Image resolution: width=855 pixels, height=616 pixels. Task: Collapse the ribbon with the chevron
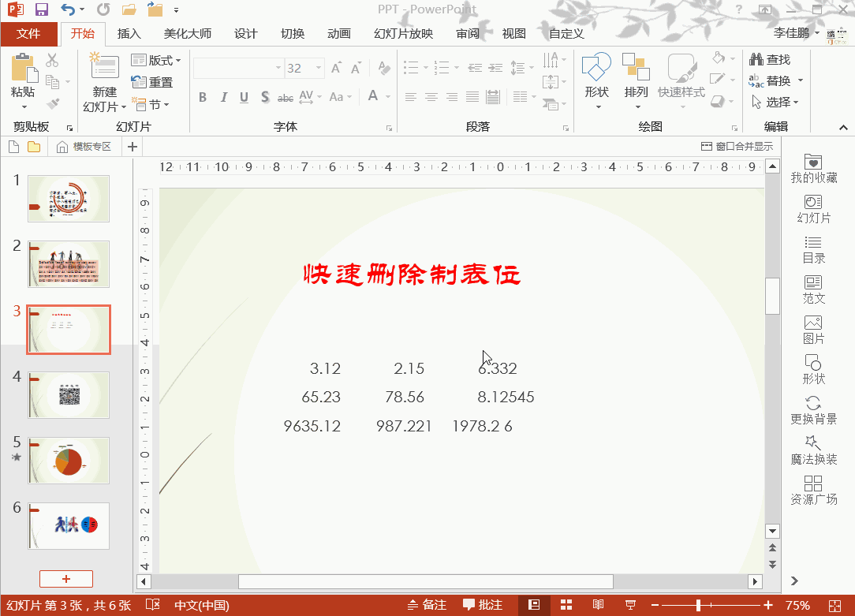(x=843, y=128)
